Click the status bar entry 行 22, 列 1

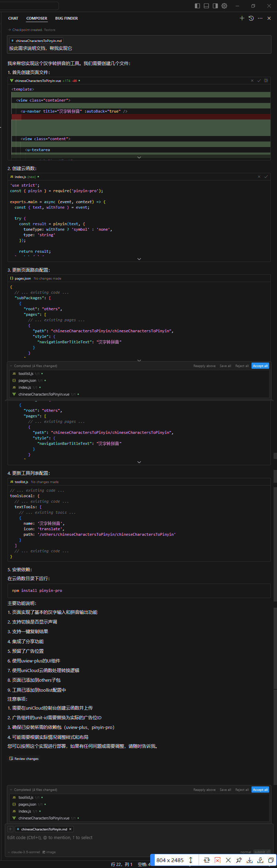coord(122,864)
